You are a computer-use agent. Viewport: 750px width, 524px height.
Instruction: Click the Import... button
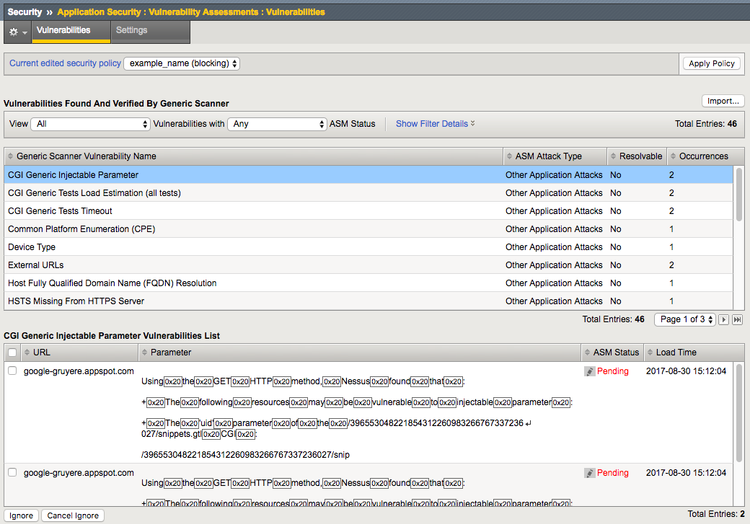pos(722,101)
